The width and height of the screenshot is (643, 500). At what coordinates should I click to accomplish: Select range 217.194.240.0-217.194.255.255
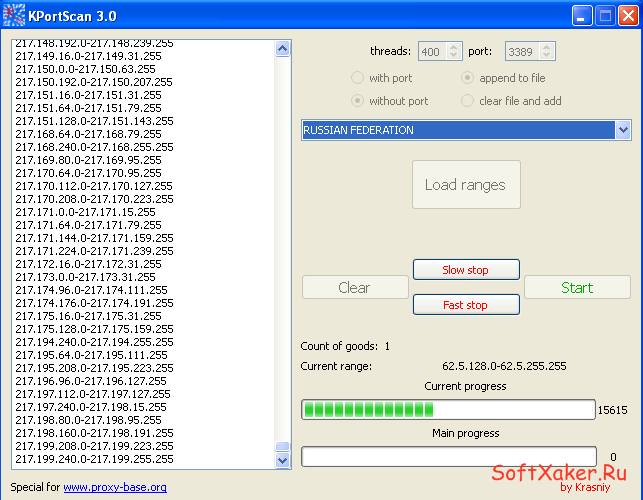(x=94, y=342)
